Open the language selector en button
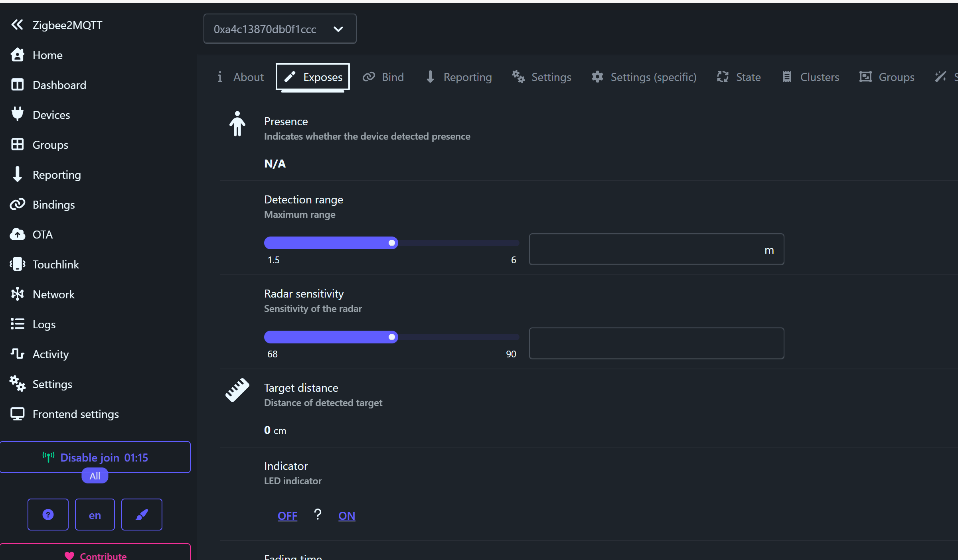958x560 pixels. (95, 515)
